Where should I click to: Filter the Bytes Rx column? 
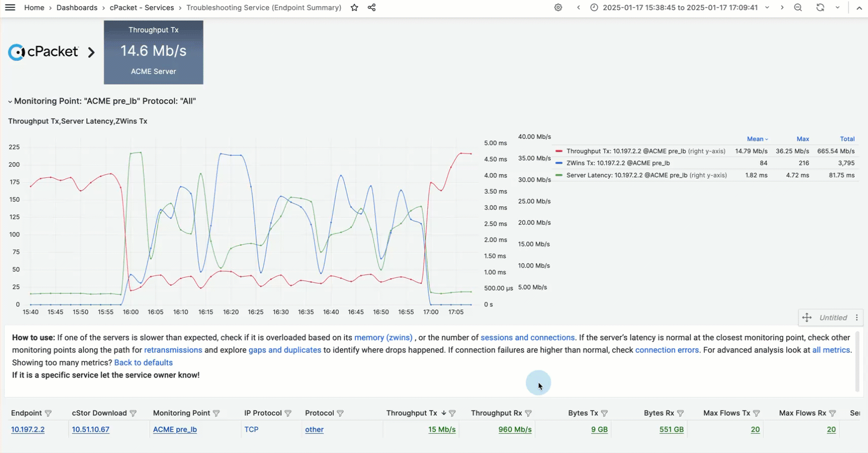point(680,413)
